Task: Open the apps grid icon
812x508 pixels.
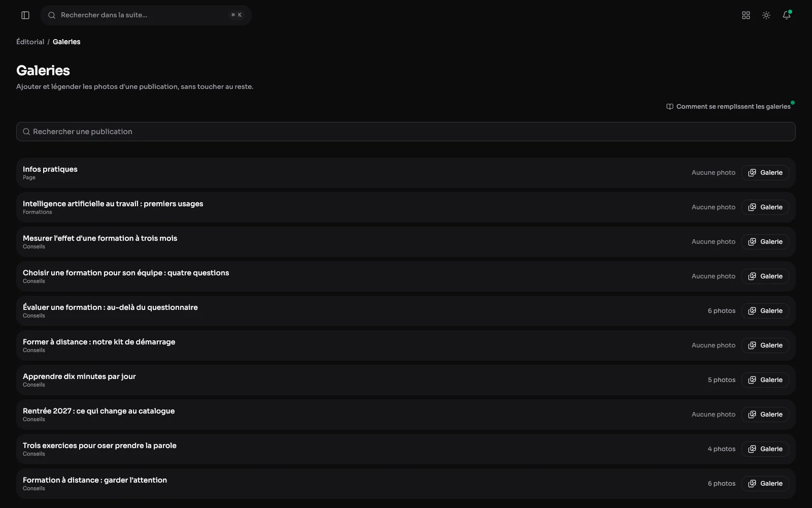Action: tap(746, 15)
